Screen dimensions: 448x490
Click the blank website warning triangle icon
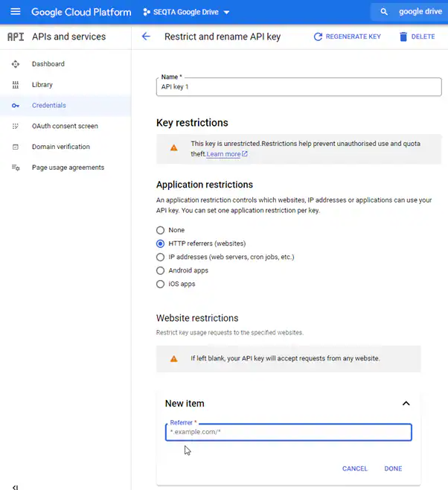pyautogui.click(x=174, y=359)
